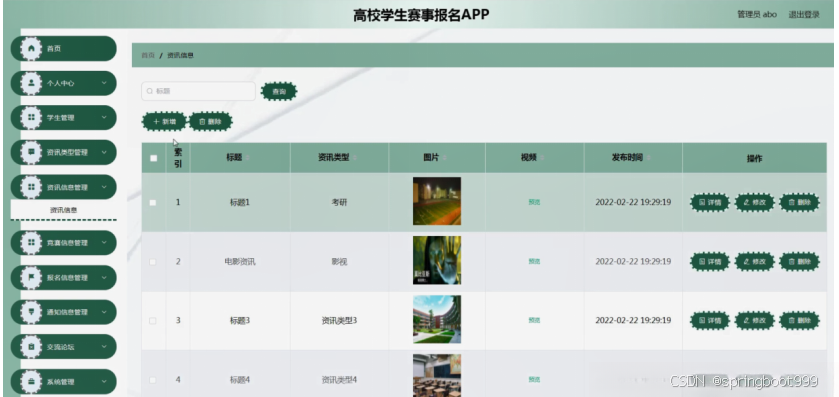Click the 个人中心 user gear icon
The width and height of the screenshot is (839, 397).
point(31,83)
